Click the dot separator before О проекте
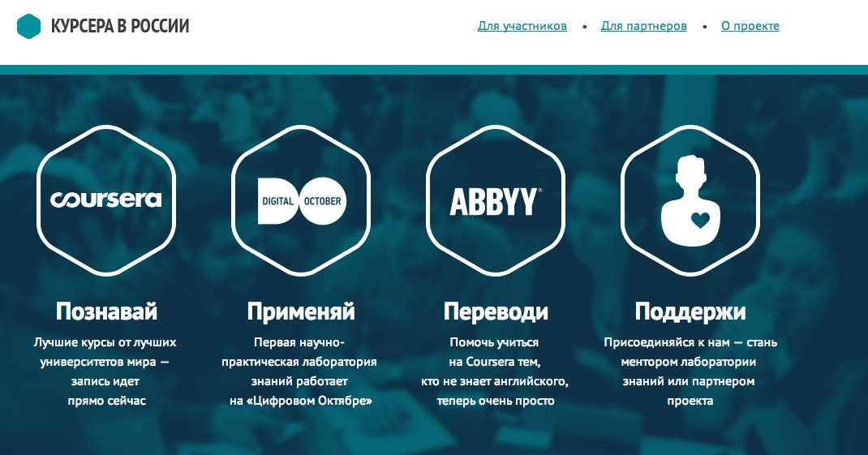 704,27
